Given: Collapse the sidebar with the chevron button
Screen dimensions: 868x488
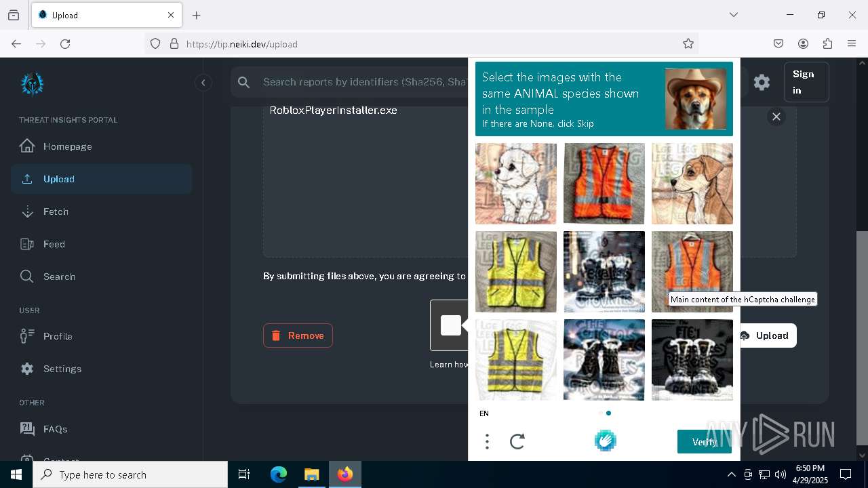Looking at the screenshot, I should coord(203,83).
